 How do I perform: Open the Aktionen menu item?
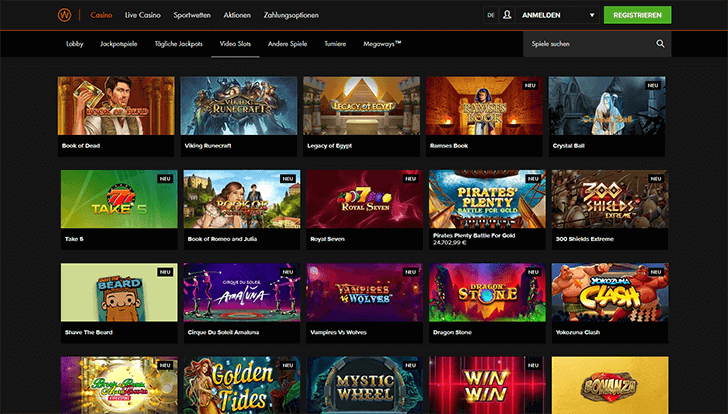pos(237,15)
